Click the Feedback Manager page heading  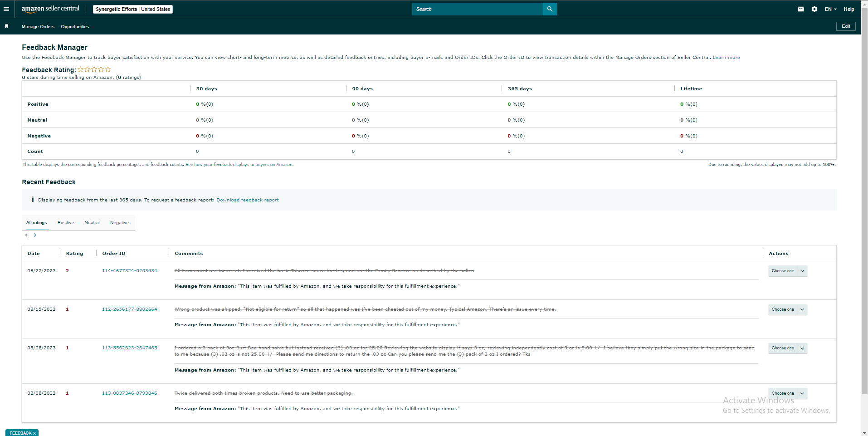54,47
